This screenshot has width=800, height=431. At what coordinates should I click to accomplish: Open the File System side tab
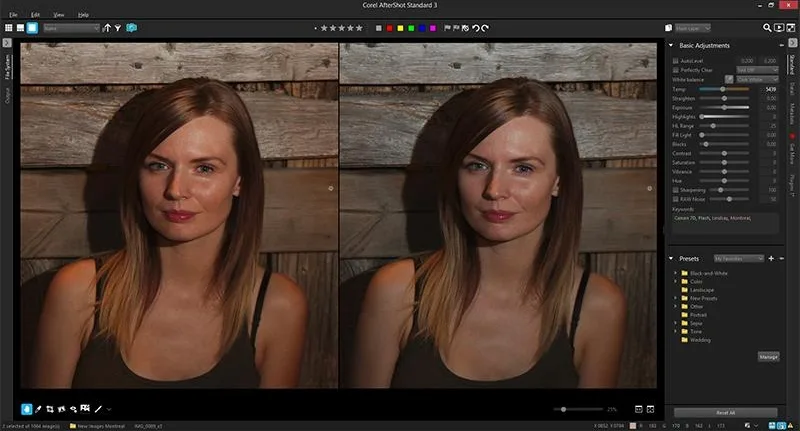click(x=7, y=67)
